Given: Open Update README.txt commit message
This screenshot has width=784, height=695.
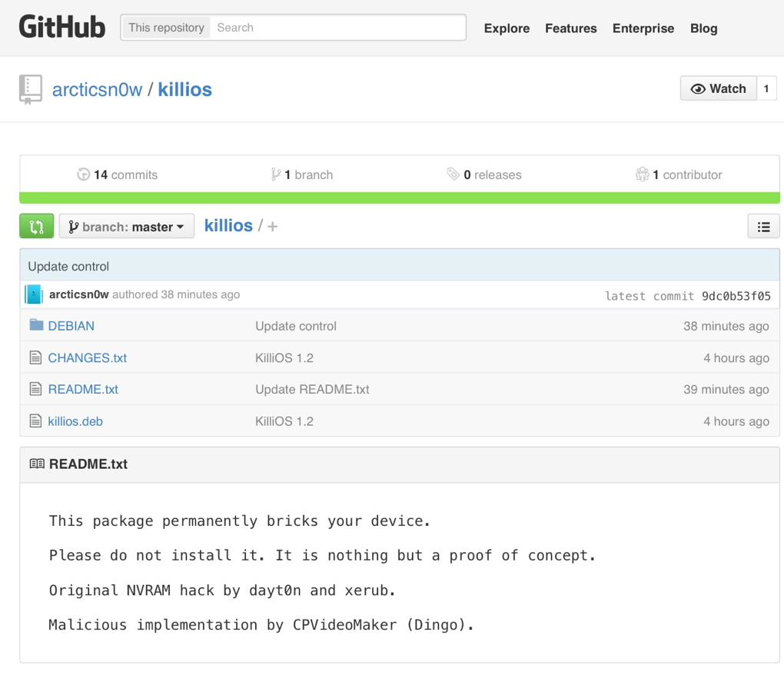Looking at the screenshot, I should (x=312, y=390).
